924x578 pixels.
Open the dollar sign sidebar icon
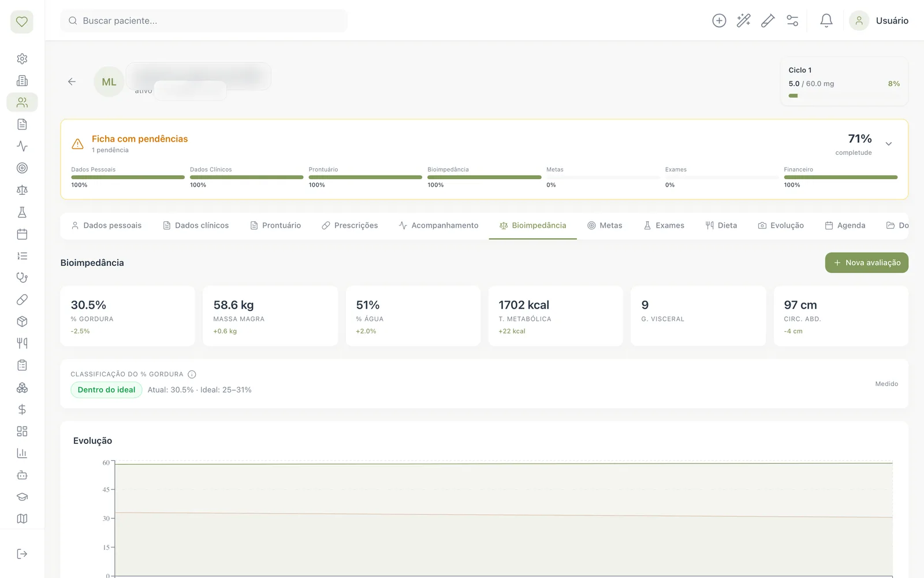(22, 409)
